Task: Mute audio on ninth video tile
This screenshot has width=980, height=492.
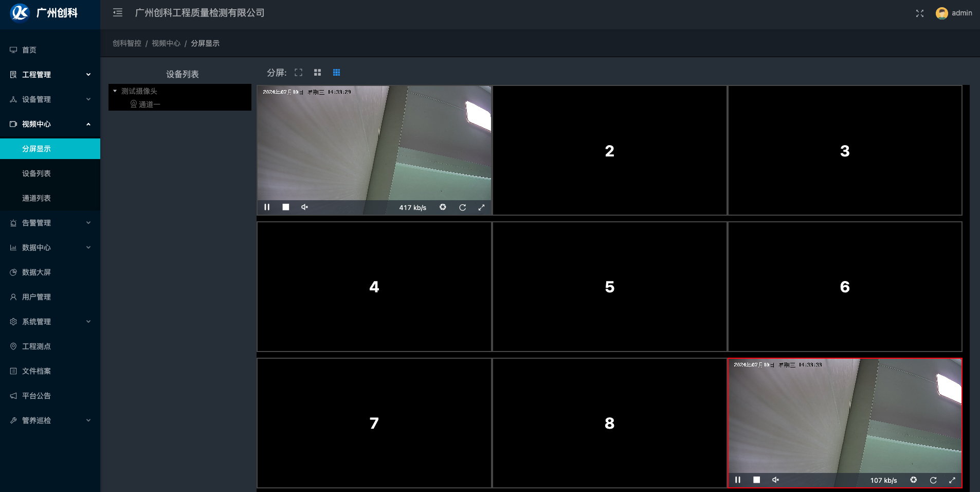Action: [x=775, y=480]
